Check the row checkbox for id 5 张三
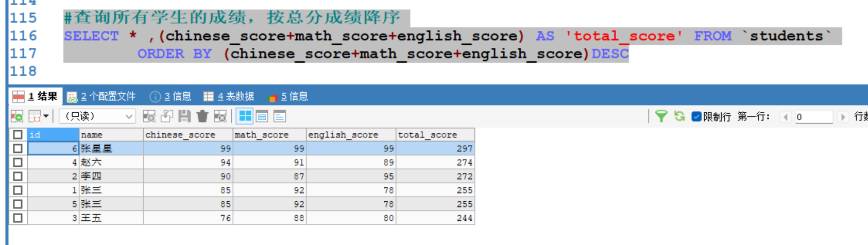868x245 pixels. [18, 204]
